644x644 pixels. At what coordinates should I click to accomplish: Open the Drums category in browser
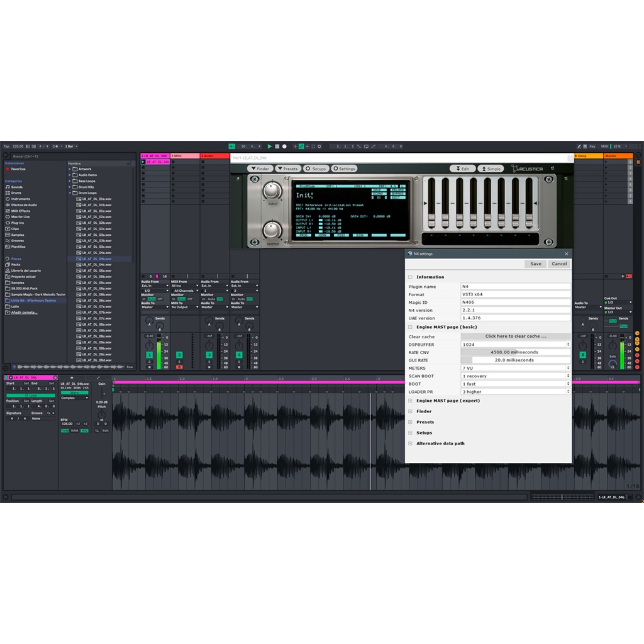[x=16, y=193]
